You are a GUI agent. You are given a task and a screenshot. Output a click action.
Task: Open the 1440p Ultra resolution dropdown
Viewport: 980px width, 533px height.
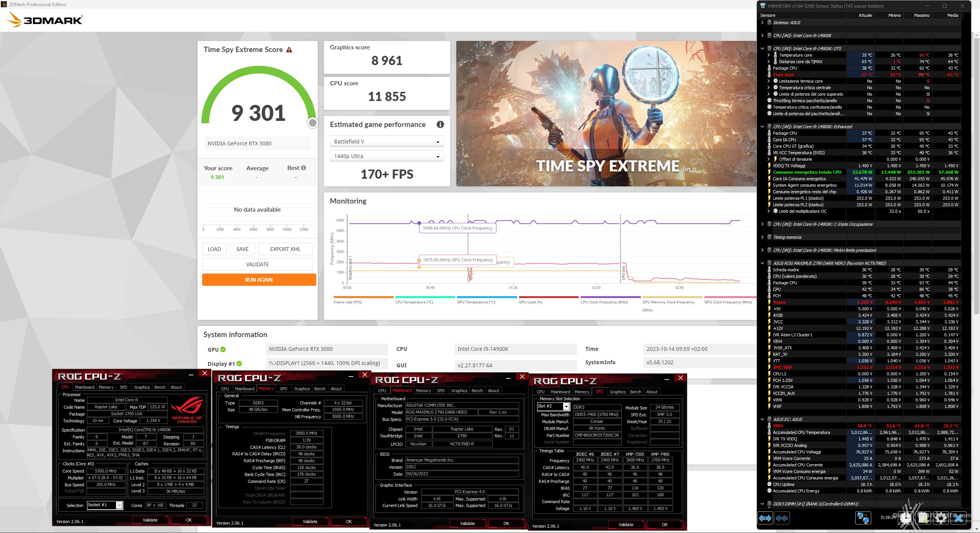pos(387,156)
